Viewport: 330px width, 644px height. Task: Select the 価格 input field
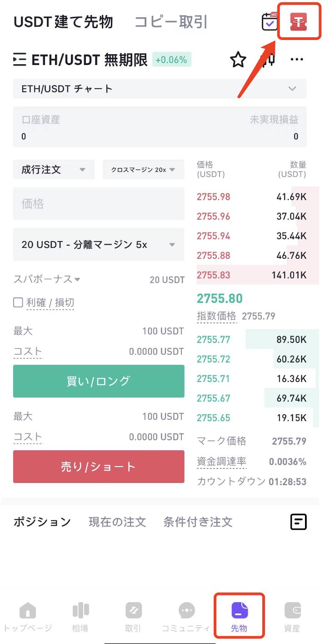[99, 204]
